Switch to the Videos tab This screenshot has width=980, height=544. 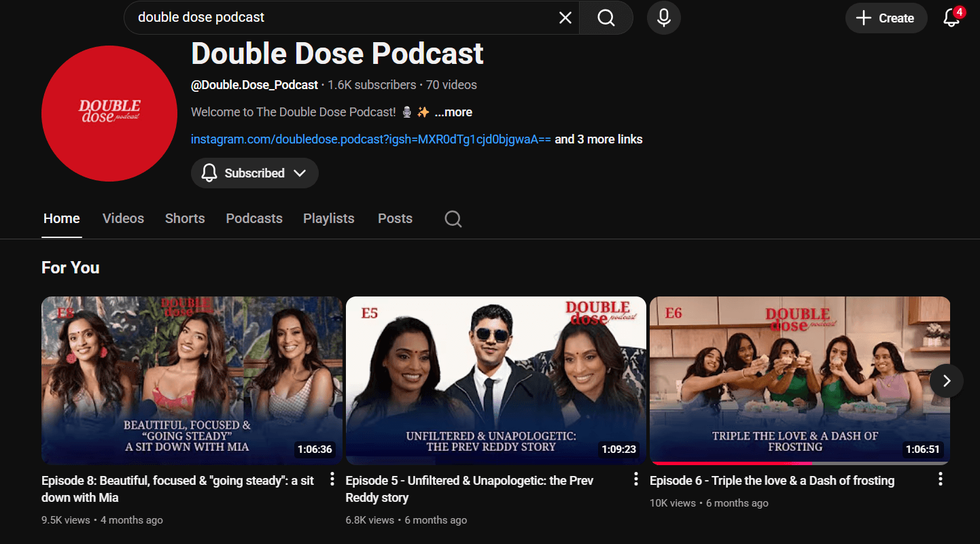tap(123, 218)
